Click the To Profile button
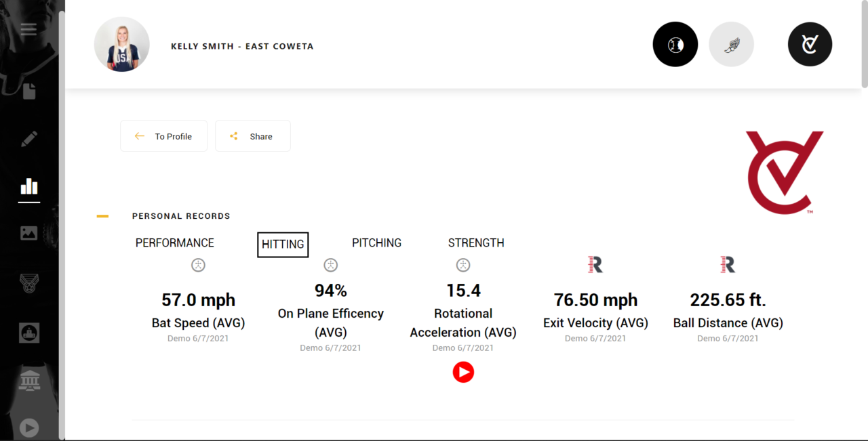The height and width of the screenshot is (441, 868). click(163, 136)
